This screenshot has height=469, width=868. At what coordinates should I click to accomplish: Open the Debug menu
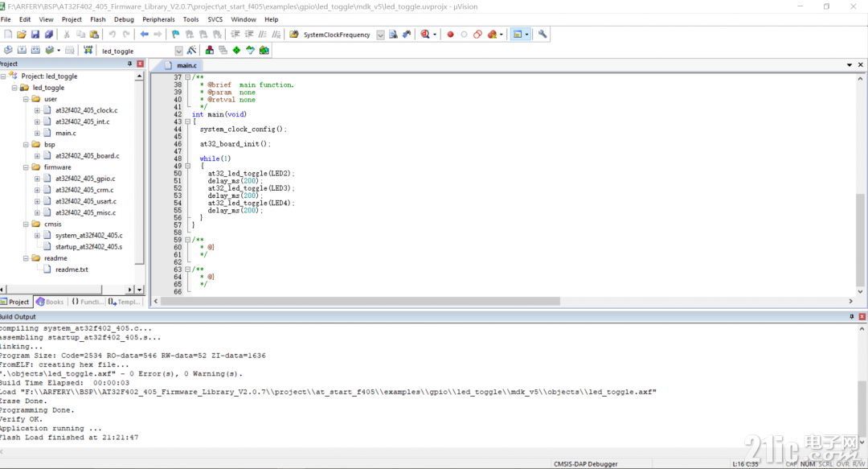[x=124, y=19]
